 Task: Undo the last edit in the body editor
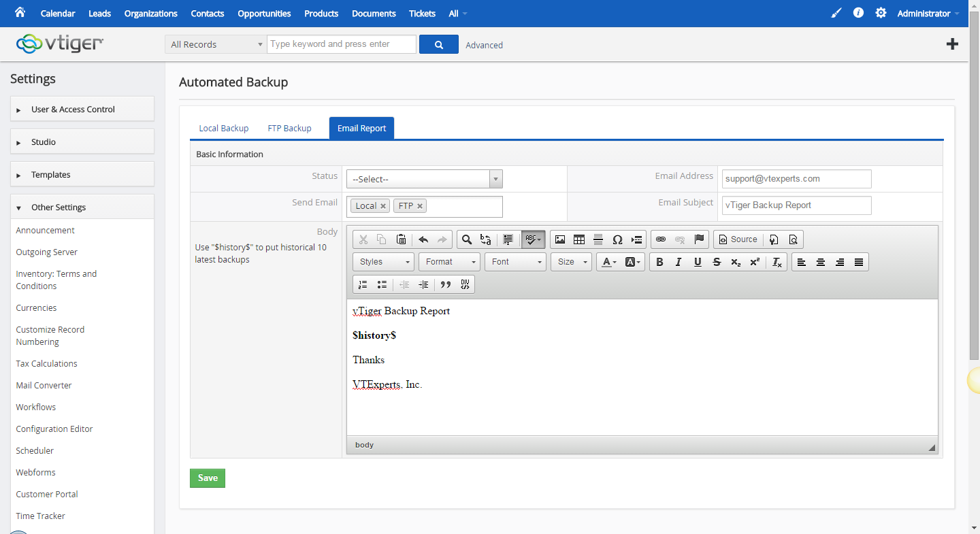(x=423, y=239)
